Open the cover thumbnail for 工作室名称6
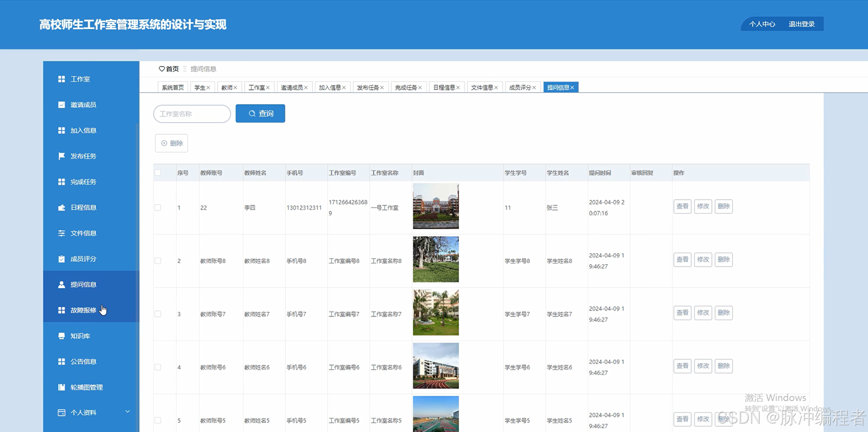 click(436, 366)
